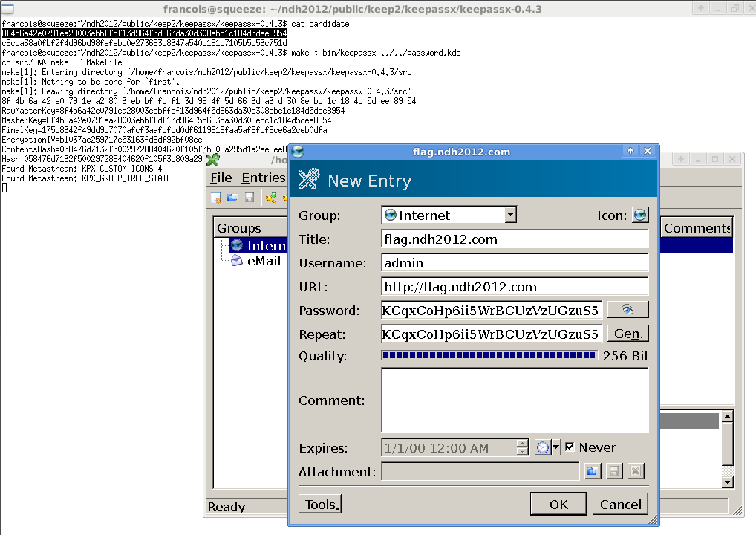This screenshot has height=535, width=756.
Task: Click the highlighted hash line in the terminal
Action: (x=144, y=33)
